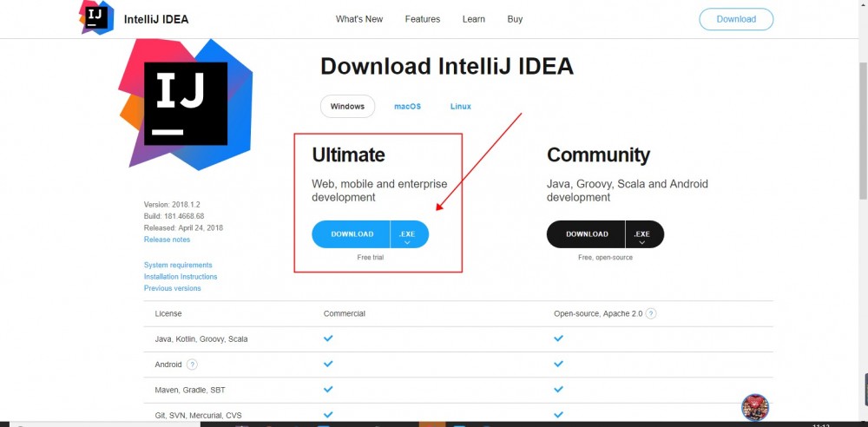Click the round chat avatar icon
This screenshot has height=427, width=868.
click(x=755, y=408)
